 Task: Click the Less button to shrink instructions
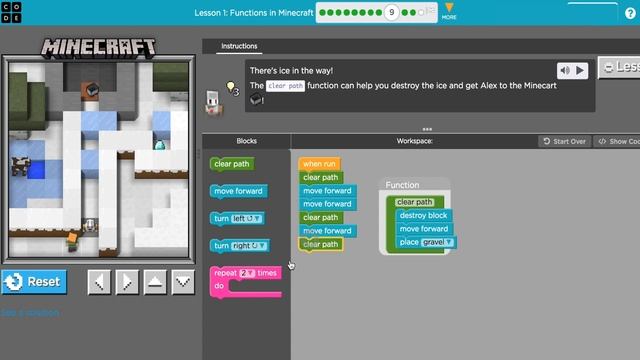pyautogui.click(x=619, y=67)
